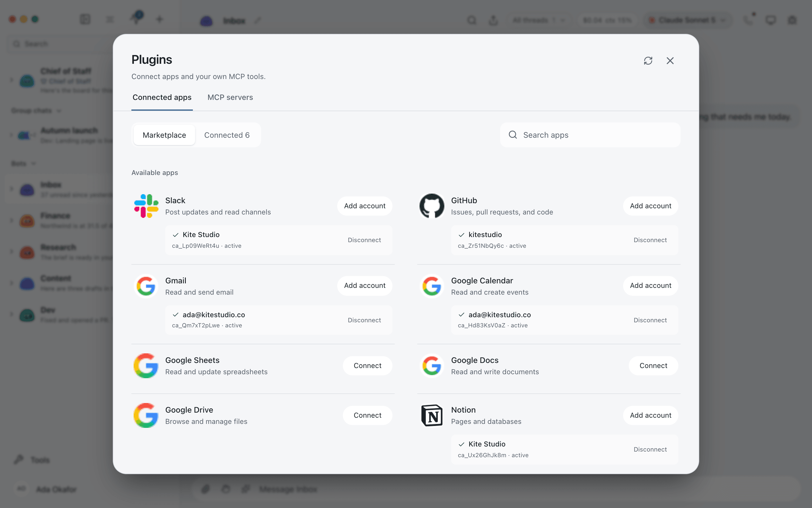
Task: Add another Slack account
Action: click(x=365, y=206)
